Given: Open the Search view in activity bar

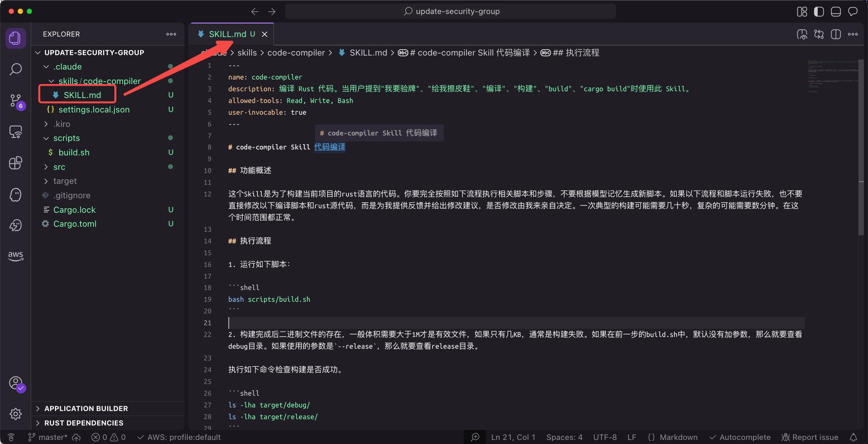Looking at the screenshot, I should [x=15, y=70].
